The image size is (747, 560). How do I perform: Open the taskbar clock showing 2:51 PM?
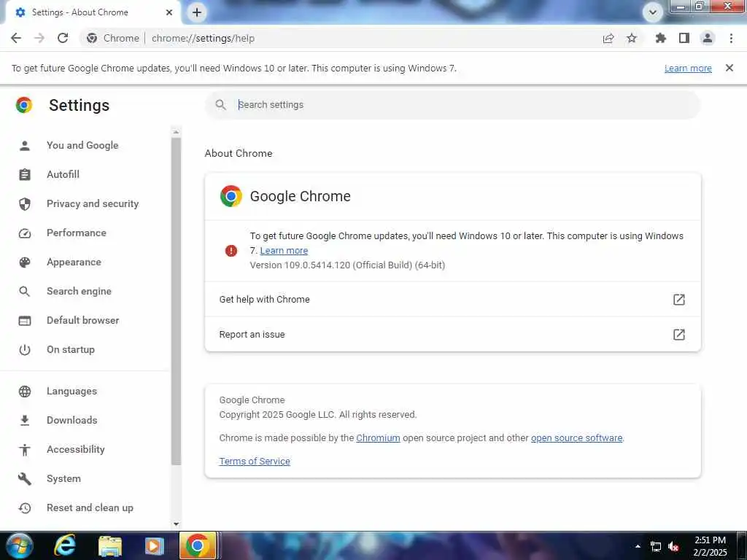pos(710,546)
